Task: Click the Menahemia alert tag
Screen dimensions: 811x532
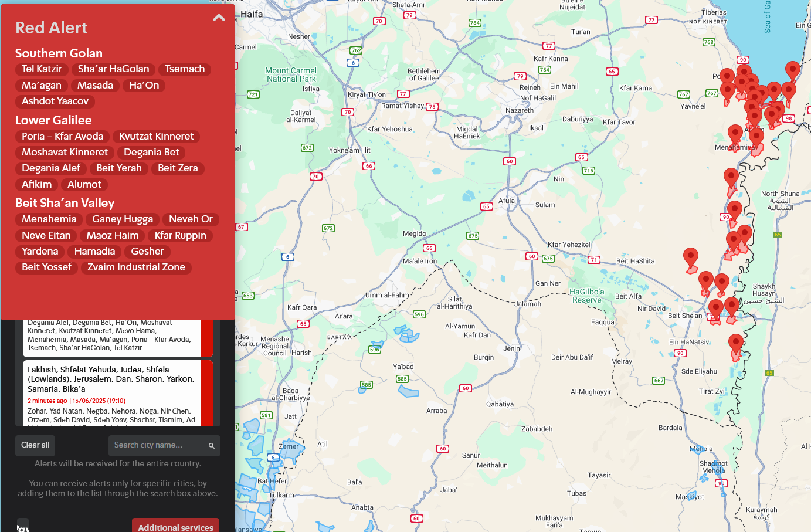Action: pos(49,219)
